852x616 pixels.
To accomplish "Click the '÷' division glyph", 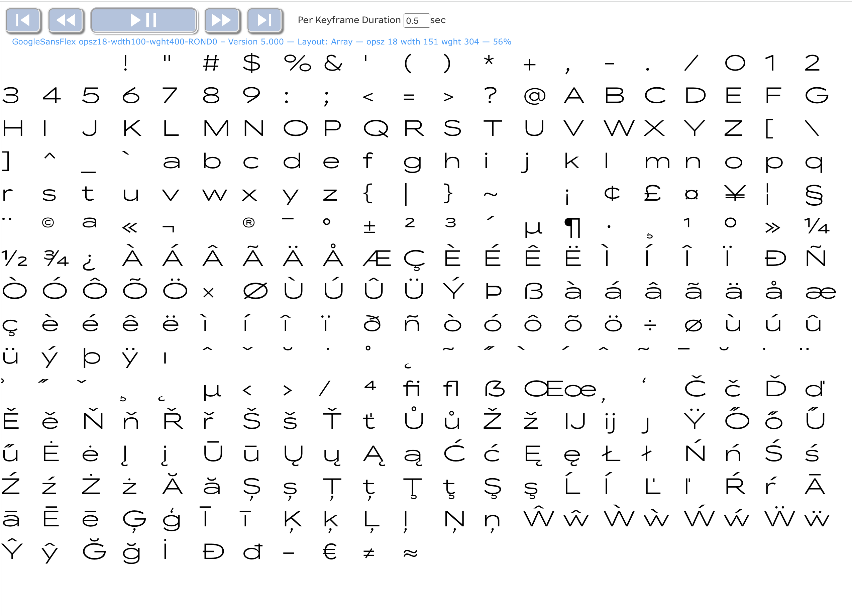I will click(x=650, y=325).
